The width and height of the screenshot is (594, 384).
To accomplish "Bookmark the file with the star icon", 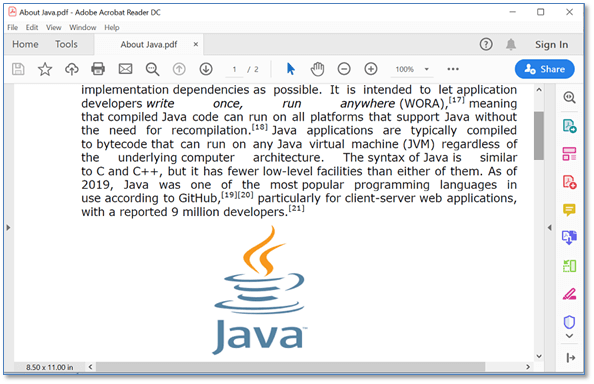I will [45, 69].
